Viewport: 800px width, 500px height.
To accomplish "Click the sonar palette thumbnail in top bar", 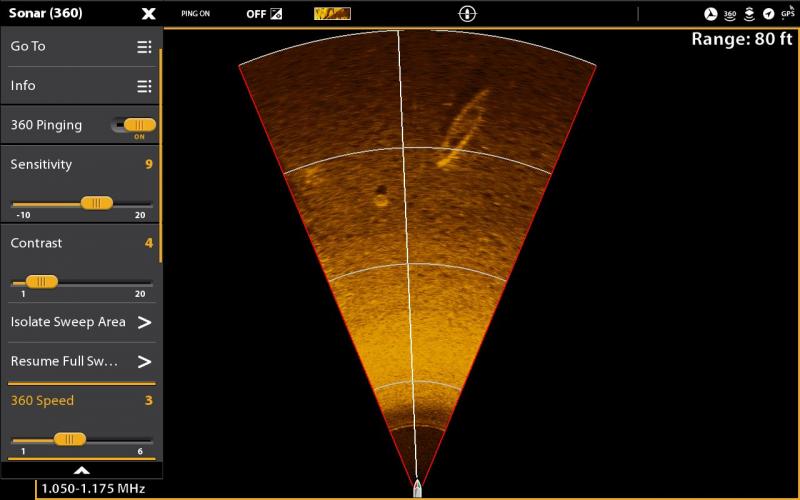I will pos(332,14).
